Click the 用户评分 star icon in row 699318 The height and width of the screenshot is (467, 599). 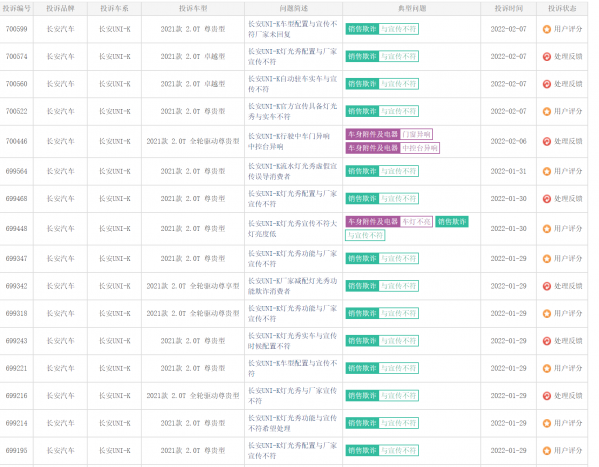tap(547, 314)
